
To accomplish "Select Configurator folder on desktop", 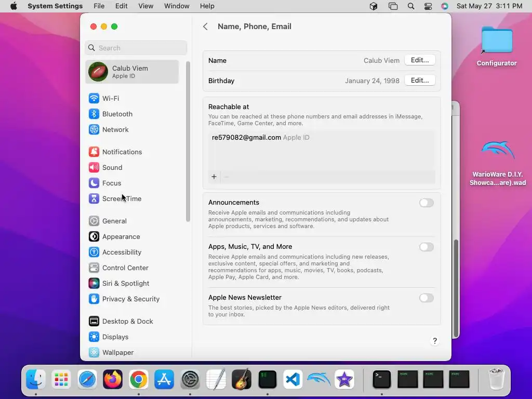I will coord(497,46).
